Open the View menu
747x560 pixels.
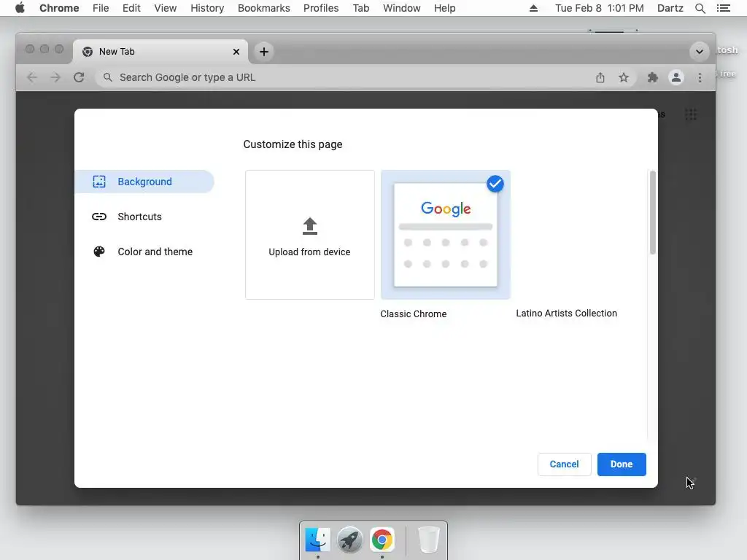point(166,8)
